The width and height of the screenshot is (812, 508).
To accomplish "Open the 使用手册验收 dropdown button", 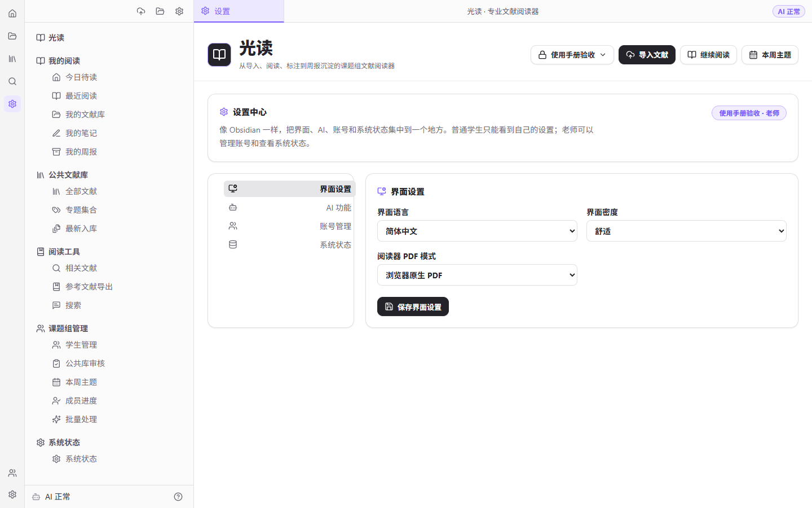I will [x=572, y=55].
